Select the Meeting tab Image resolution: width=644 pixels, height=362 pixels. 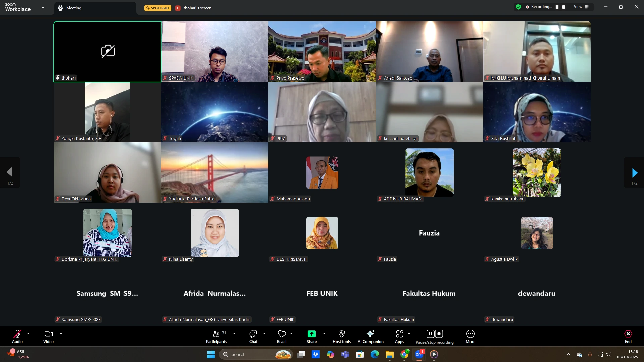click(74, 8)
